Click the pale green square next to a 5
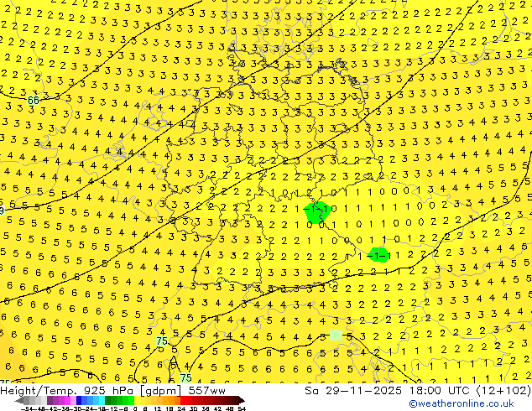The width and height of the screenshot is (532, 411). 336,335
